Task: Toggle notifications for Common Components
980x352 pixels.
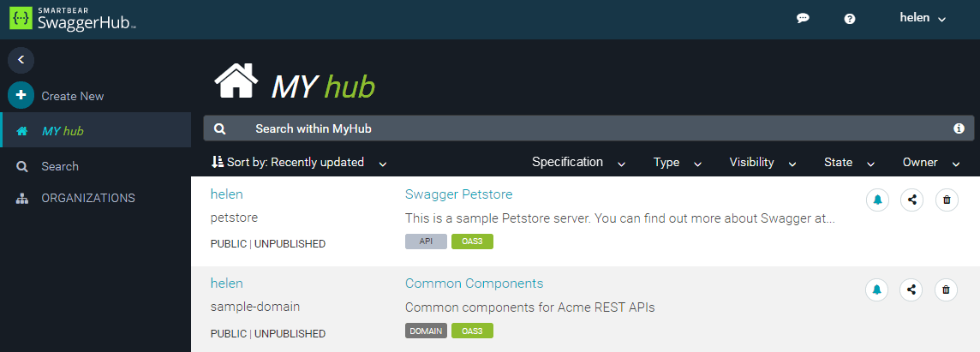Action: coord(877,289)
